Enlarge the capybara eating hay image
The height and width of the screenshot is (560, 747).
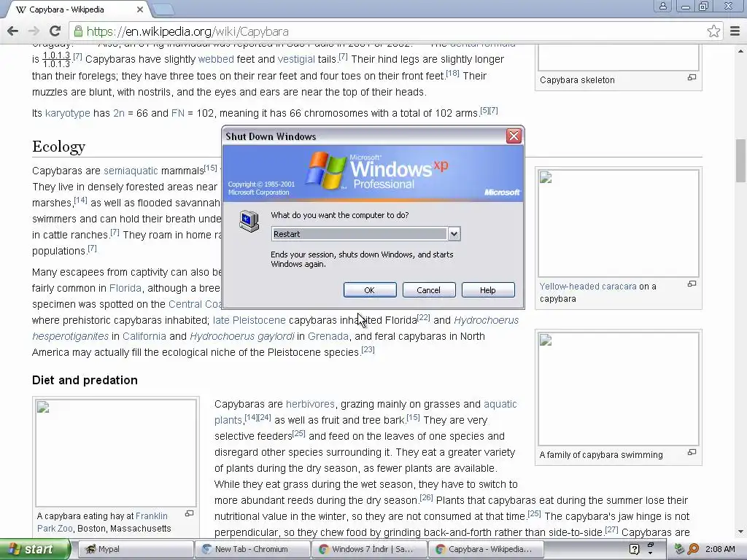pos(189,513)
